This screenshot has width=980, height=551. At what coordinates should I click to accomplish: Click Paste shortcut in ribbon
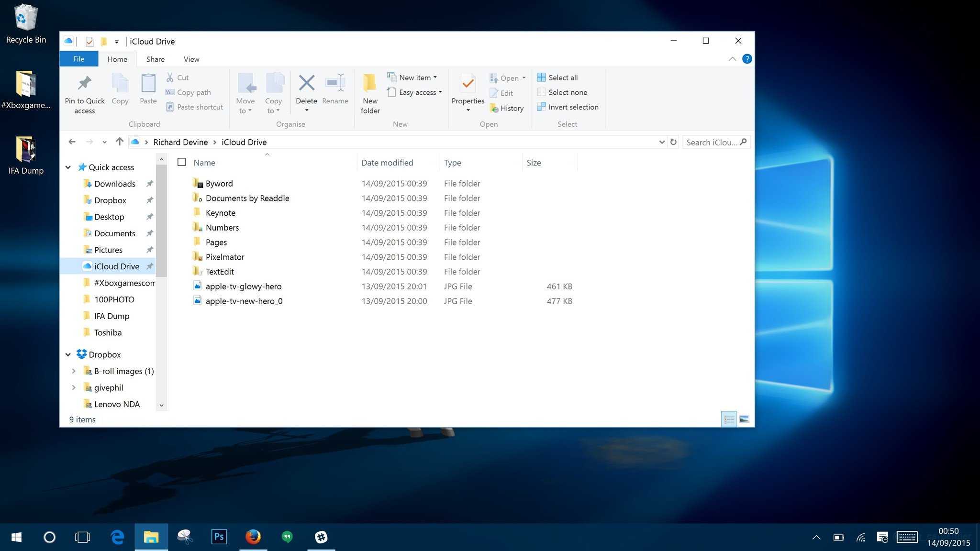[x=194, y=107]
